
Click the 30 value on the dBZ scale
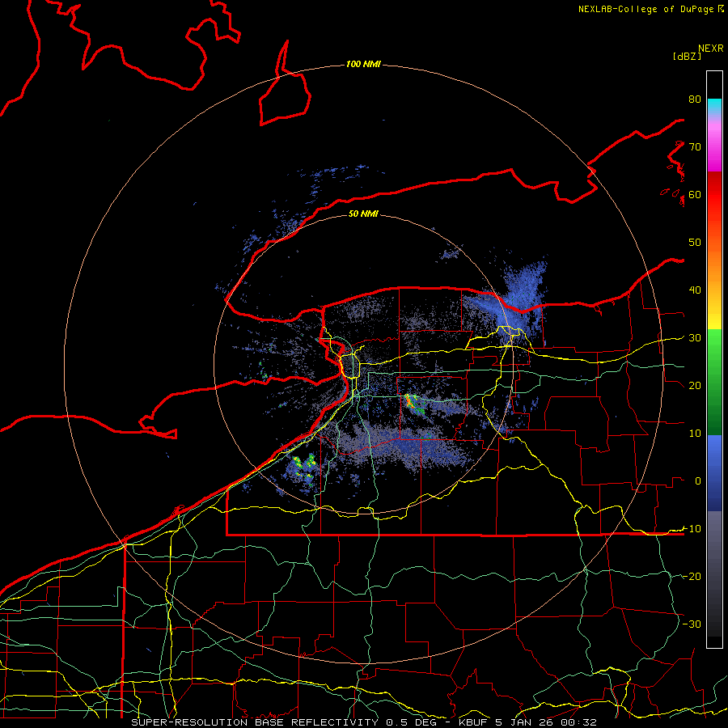tap(695, 338)
